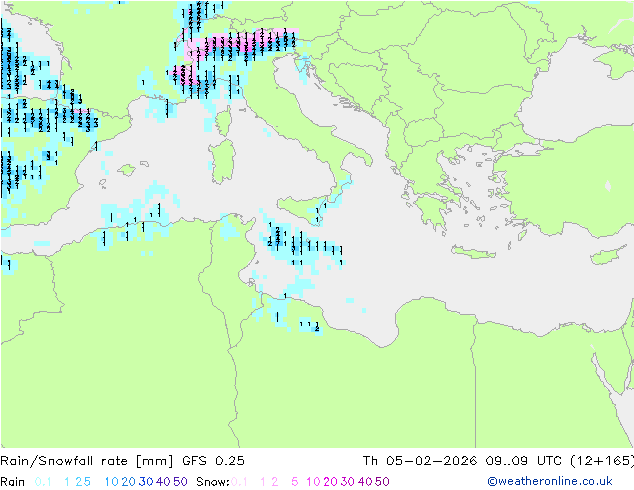Click the island of Sicily on the map
This screenshot has width=634, height=490.
point(302,209)
